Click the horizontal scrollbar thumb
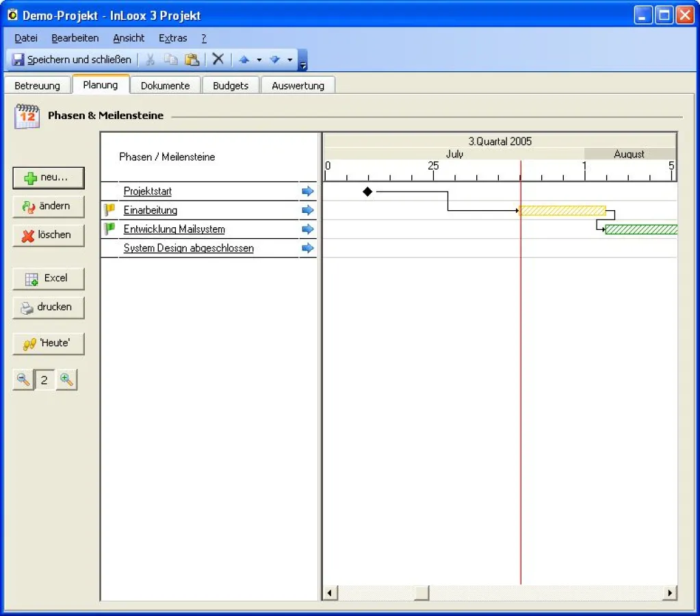This screenshot has width=700, height=616. pos(421,593)
